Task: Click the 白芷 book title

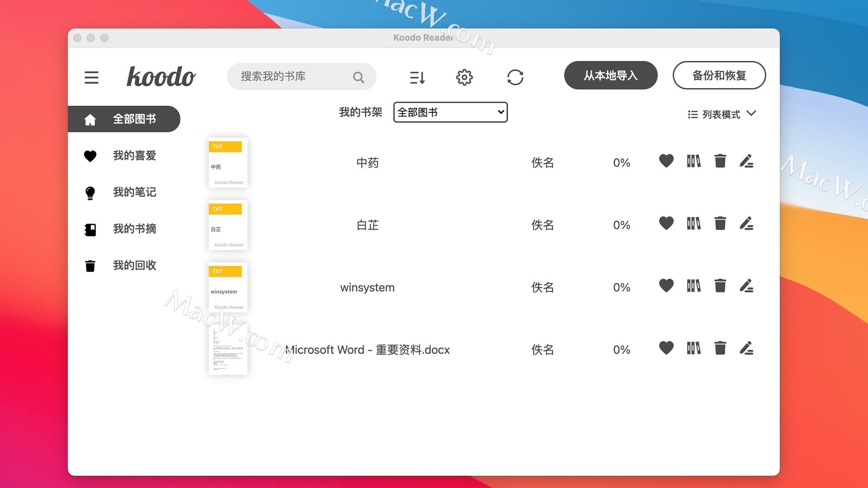Action: tap(368, 225)
